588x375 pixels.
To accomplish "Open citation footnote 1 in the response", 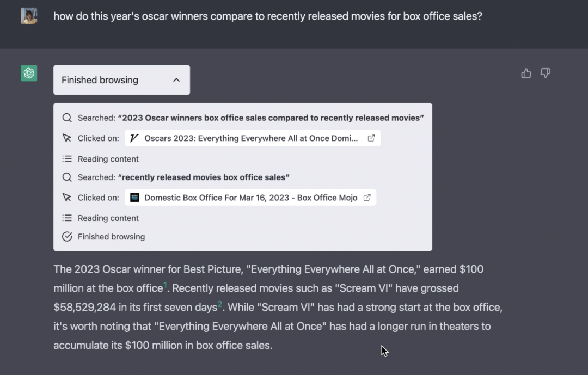I will (166, 285).
